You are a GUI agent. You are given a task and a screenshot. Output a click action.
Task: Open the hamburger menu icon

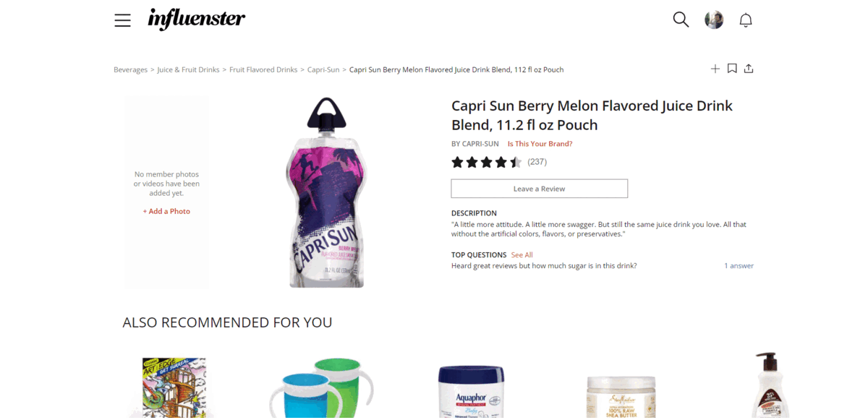pos(122,20)
